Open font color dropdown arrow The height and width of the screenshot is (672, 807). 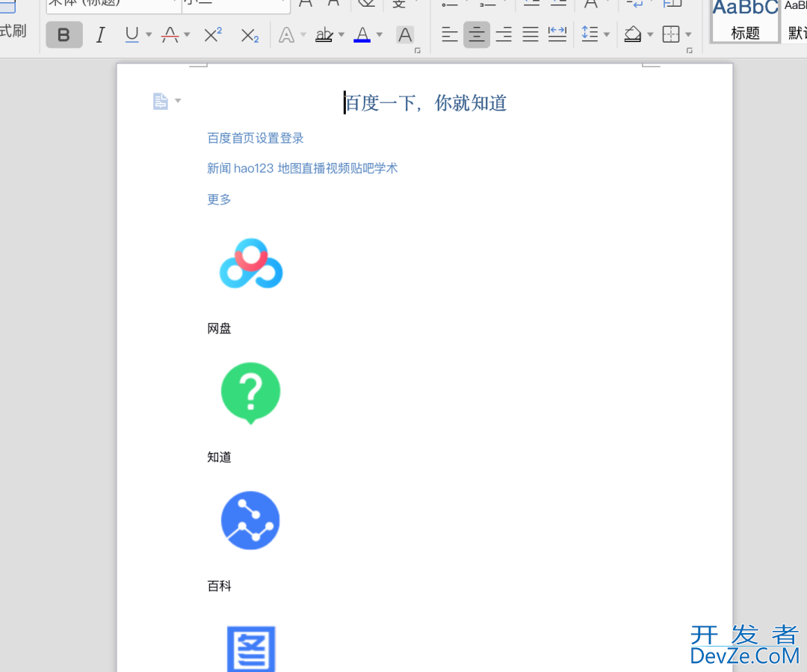point(380,35)
